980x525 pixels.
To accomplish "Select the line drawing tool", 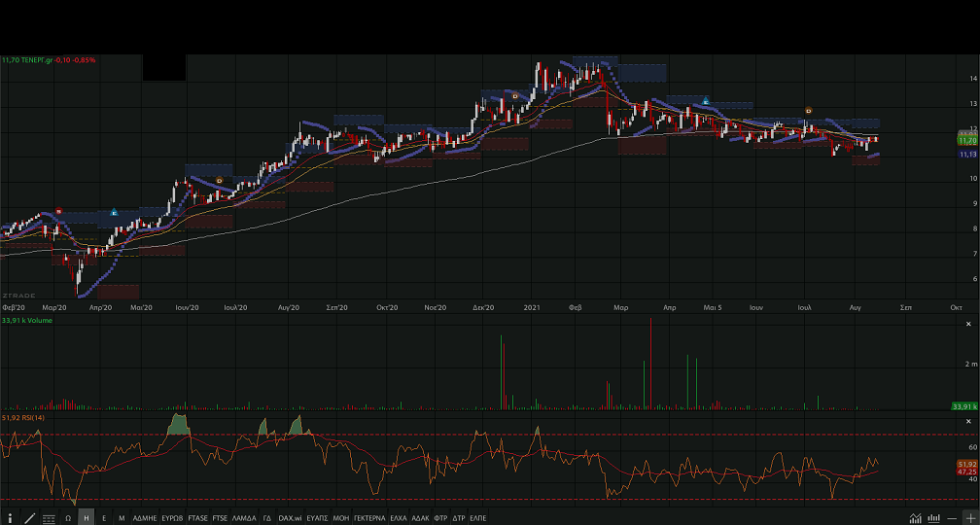I will point(29,518).
